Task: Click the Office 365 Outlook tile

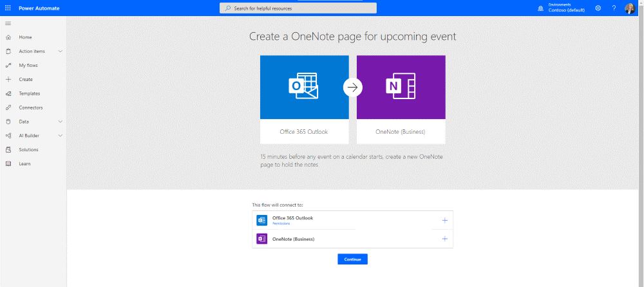Action: tap(304, 99)
